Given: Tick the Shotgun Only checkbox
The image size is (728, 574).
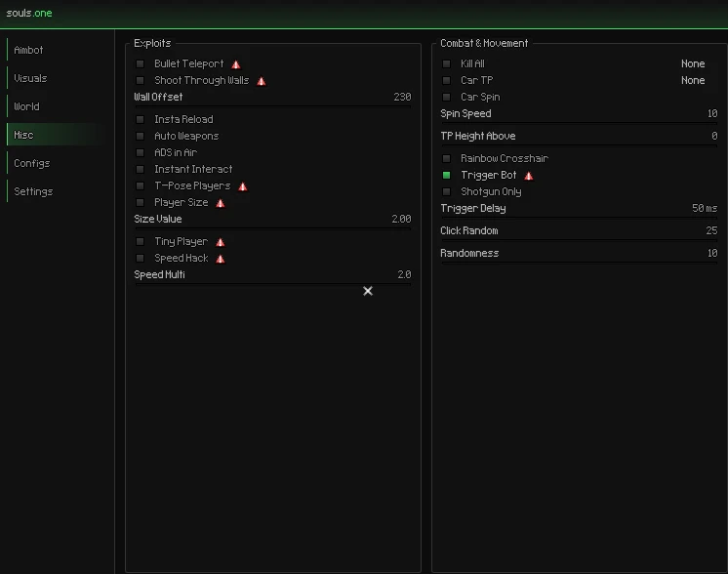Looking at the screenshot, I should (446, 192).
